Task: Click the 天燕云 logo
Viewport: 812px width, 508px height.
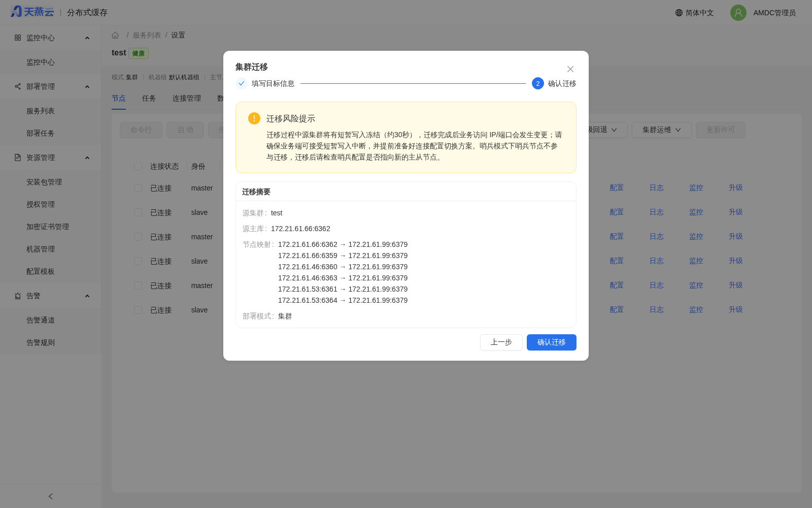Action: [x=32, y=12]
